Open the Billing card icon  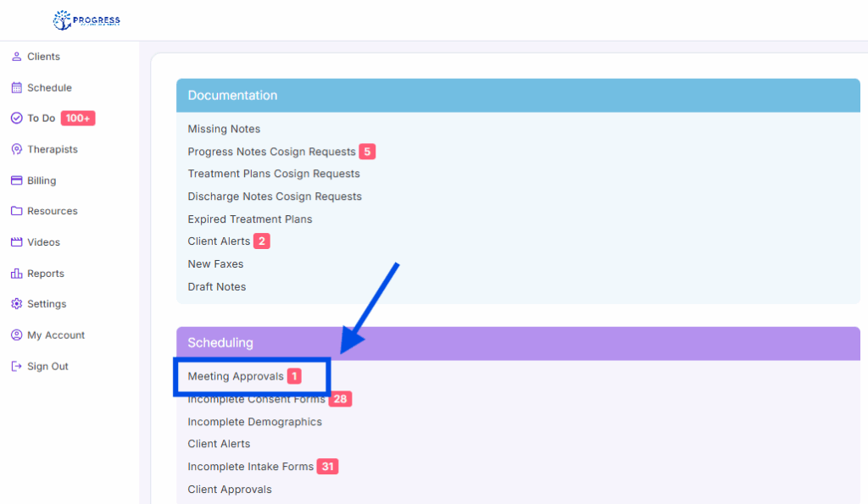point(16,180)
